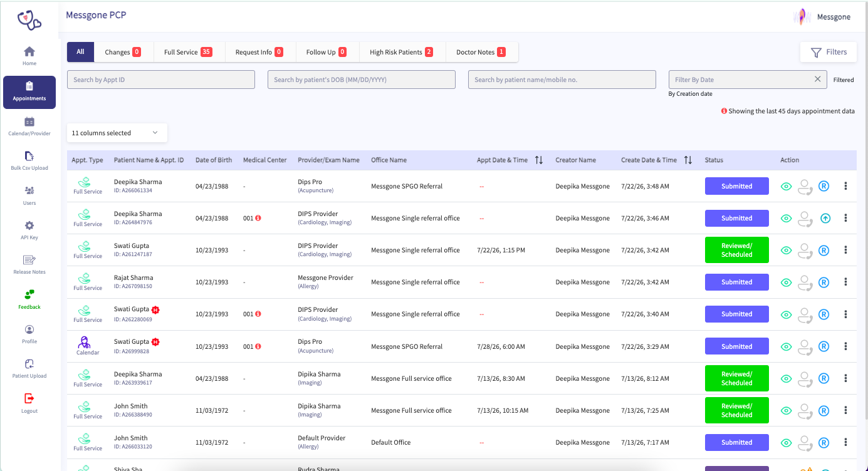Image resolution: width=868 pixels, height=471 pixels.
Task: Click Submitted status for appointment A266061334
Action: coord(736,186)
